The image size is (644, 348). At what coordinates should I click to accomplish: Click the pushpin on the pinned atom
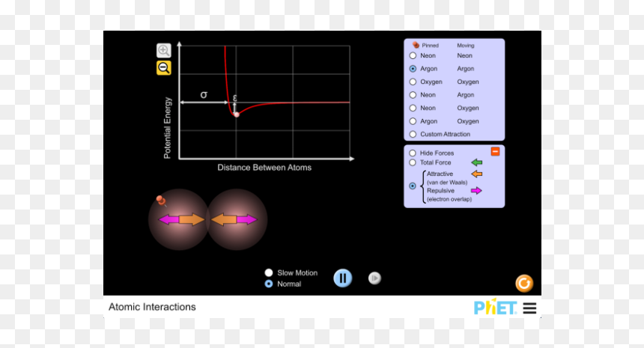160,200
